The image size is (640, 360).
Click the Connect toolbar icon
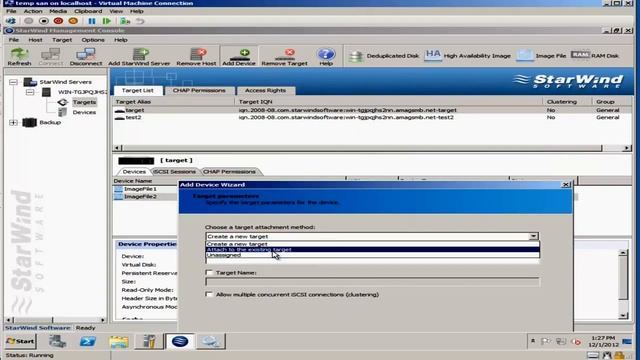pos(51,57)
